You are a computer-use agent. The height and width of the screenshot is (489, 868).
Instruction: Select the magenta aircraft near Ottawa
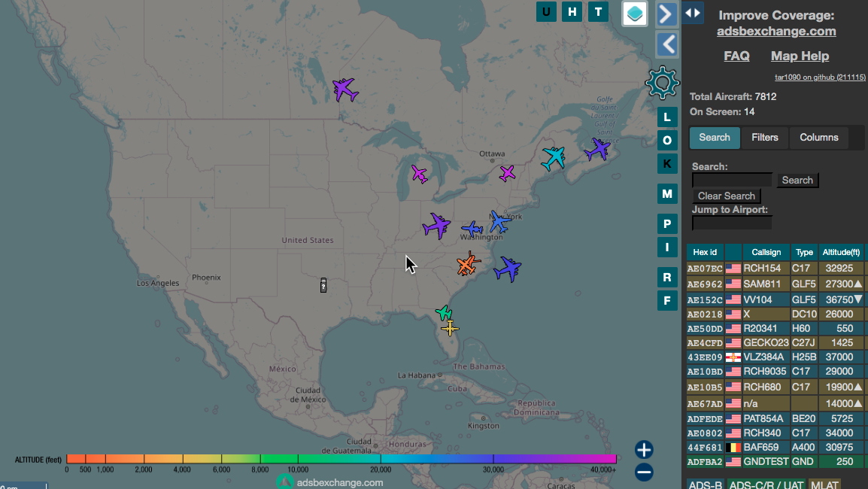[x=507, y=173]
